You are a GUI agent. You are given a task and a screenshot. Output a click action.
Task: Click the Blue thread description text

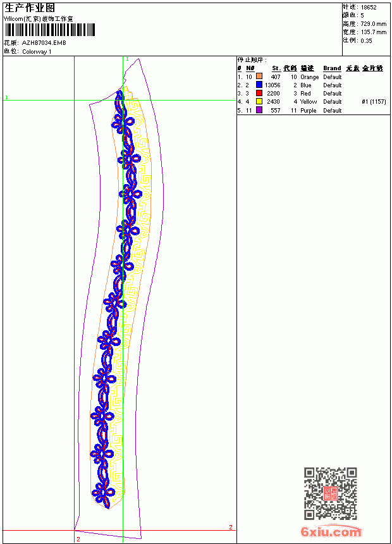305,85
